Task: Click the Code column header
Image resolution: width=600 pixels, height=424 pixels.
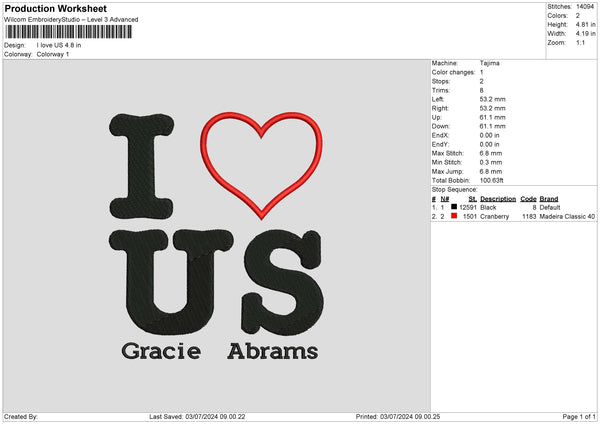Action: pos(528,199)
